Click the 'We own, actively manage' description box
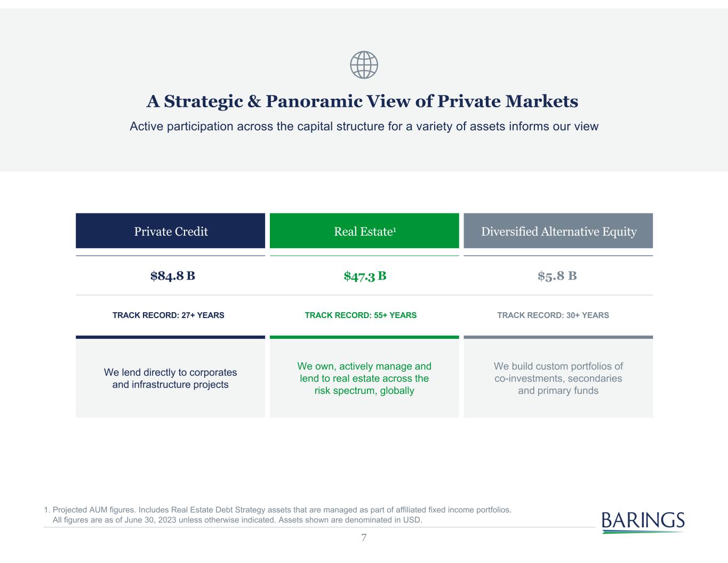This screenshot has width=728, height=563. pos(364,378)
